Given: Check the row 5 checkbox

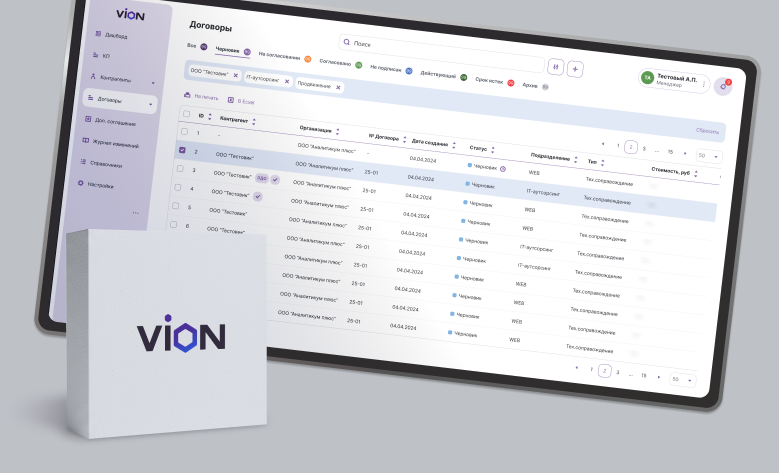Looking at the screenshot, I should 175,206.
